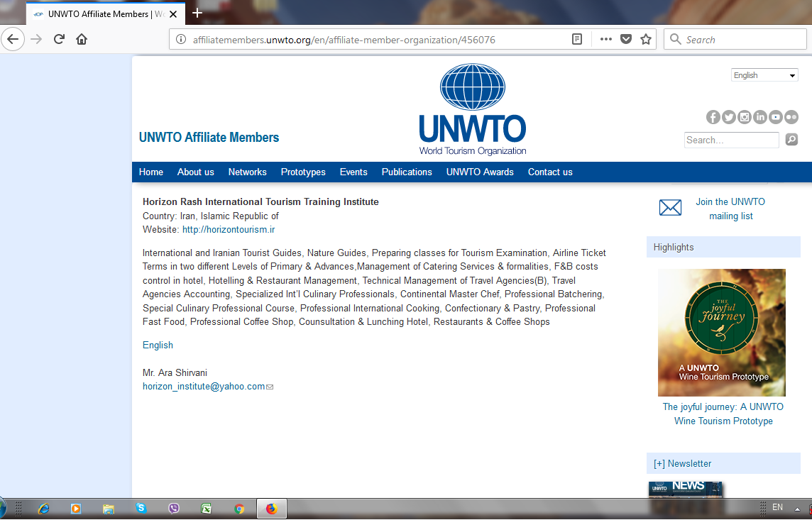
Task: Select the UNWTO Affiliate Members tab
Action: tap(105, 13)
